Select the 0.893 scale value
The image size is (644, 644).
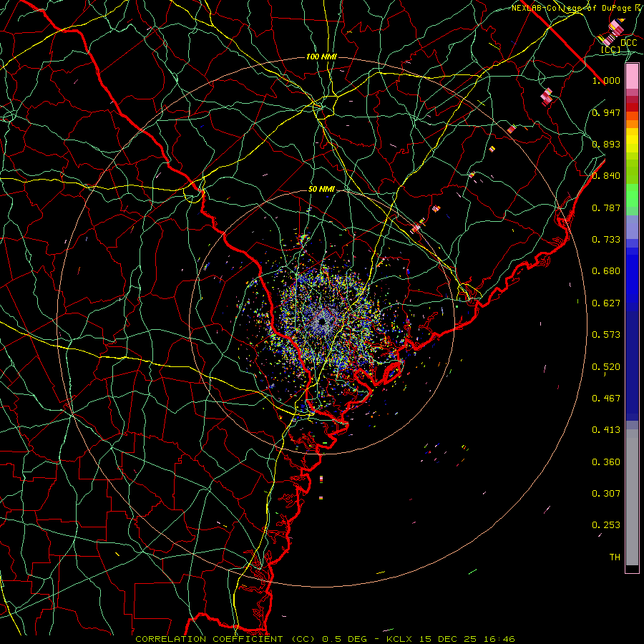[606, 144]
